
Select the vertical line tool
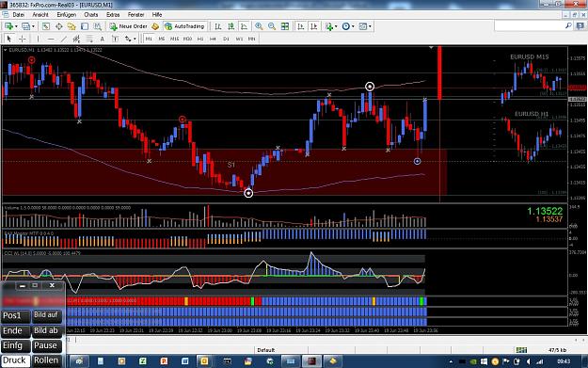pos(38,39)
